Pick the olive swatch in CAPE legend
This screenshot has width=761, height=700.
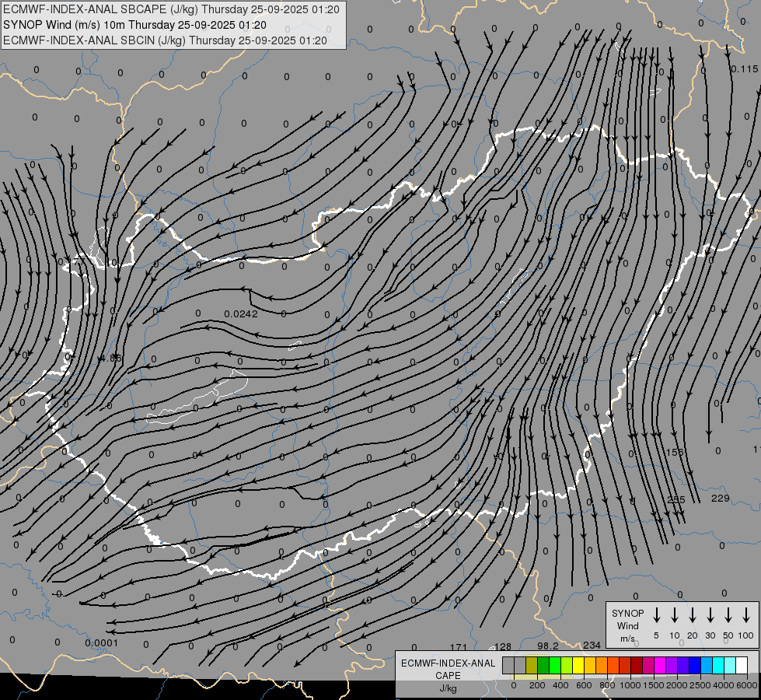532,665
